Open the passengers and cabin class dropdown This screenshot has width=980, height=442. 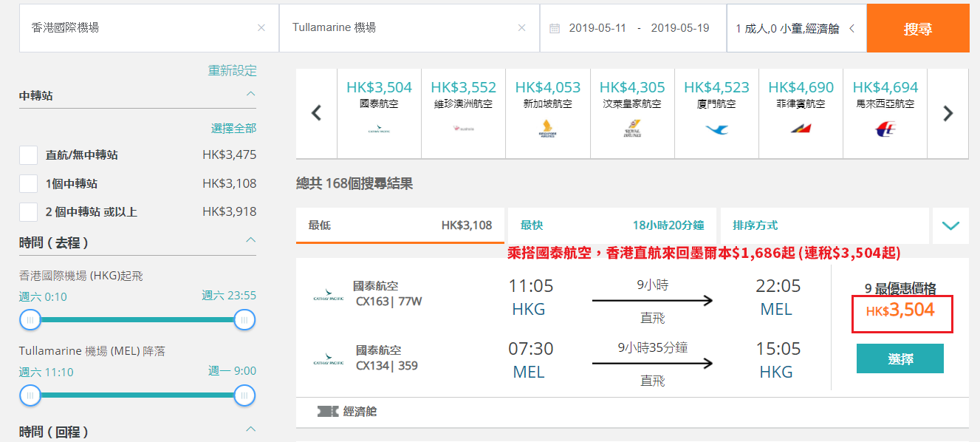tap(796, 28)
